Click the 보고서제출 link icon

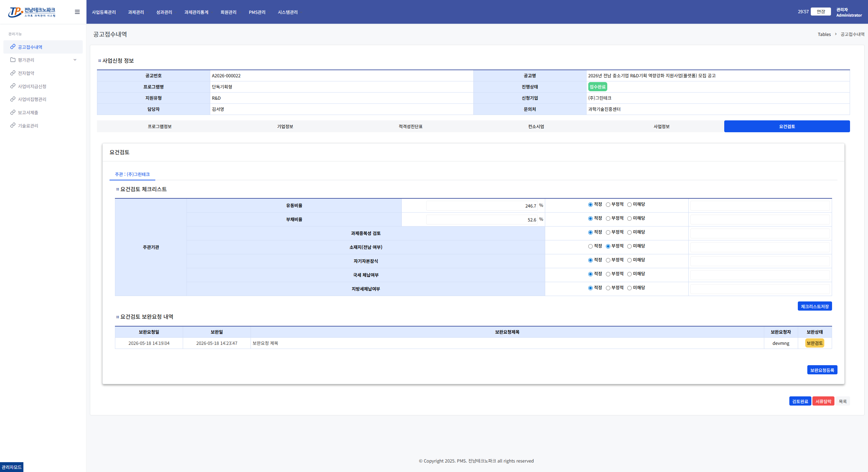point(13,112)
